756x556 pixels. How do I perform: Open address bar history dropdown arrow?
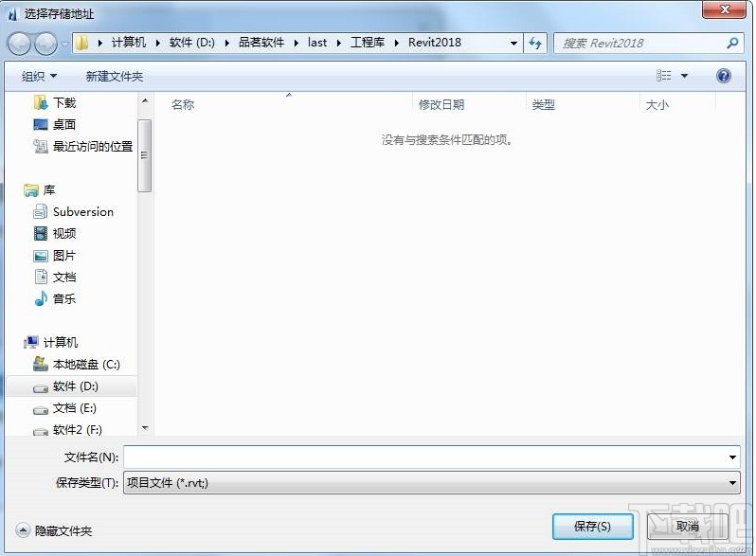point(514,44)
